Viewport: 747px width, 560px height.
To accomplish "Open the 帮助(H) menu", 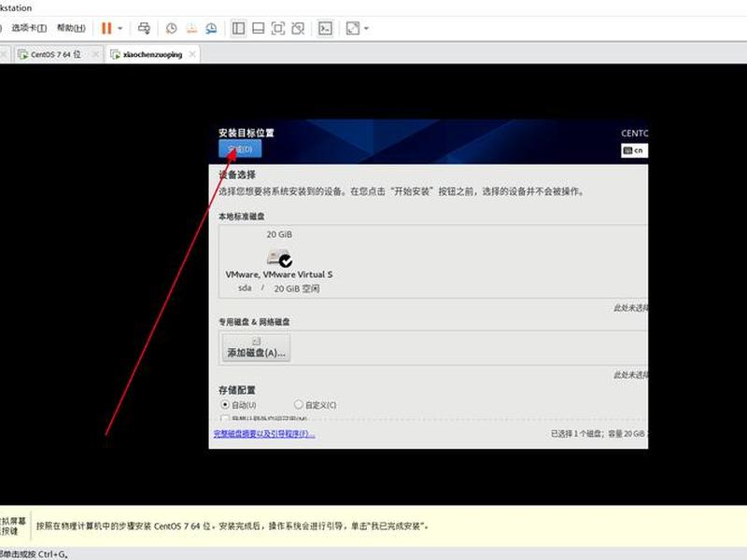I will (x=71, y=28).
